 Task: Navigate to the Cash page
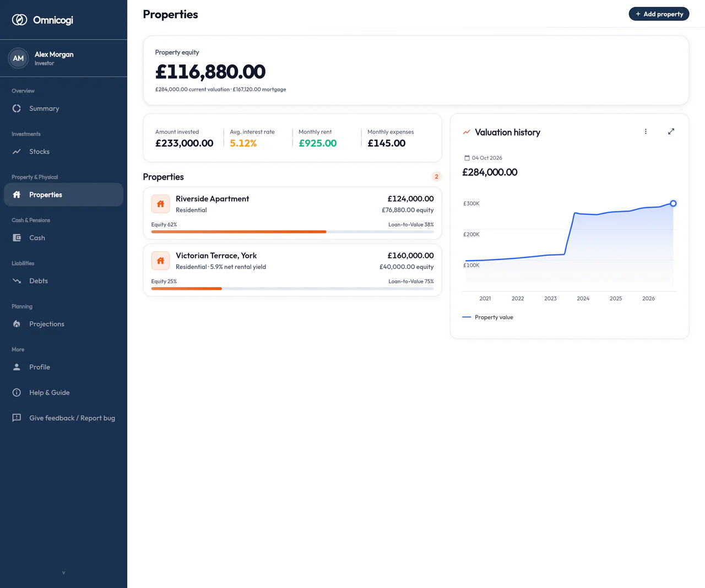coord(63,238)
